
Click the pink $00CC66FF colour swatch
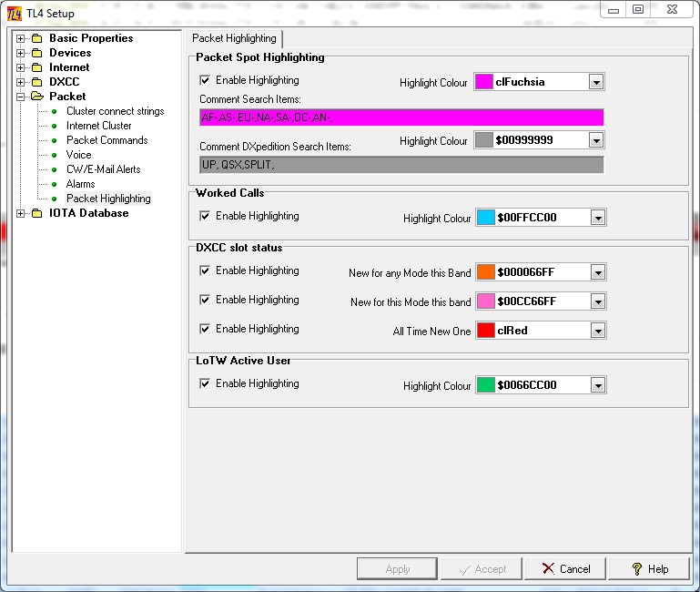(486, 301)
